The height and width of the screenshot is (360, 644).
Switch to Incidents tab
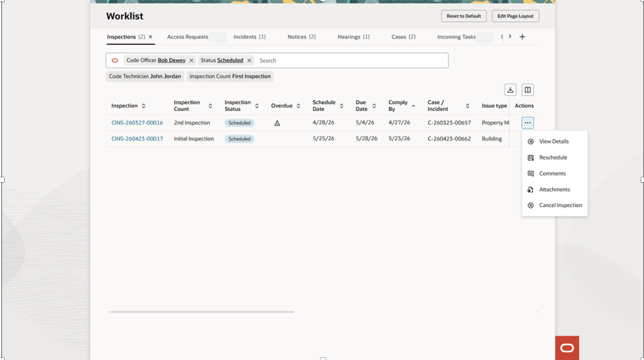point(250,37)
